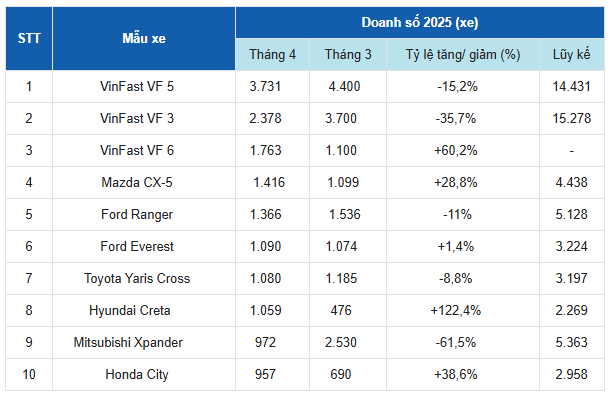Select the Doanh số 2025 (xe) header
The image size is (612, 408).
pyautogui.click(x=420, y=22)
